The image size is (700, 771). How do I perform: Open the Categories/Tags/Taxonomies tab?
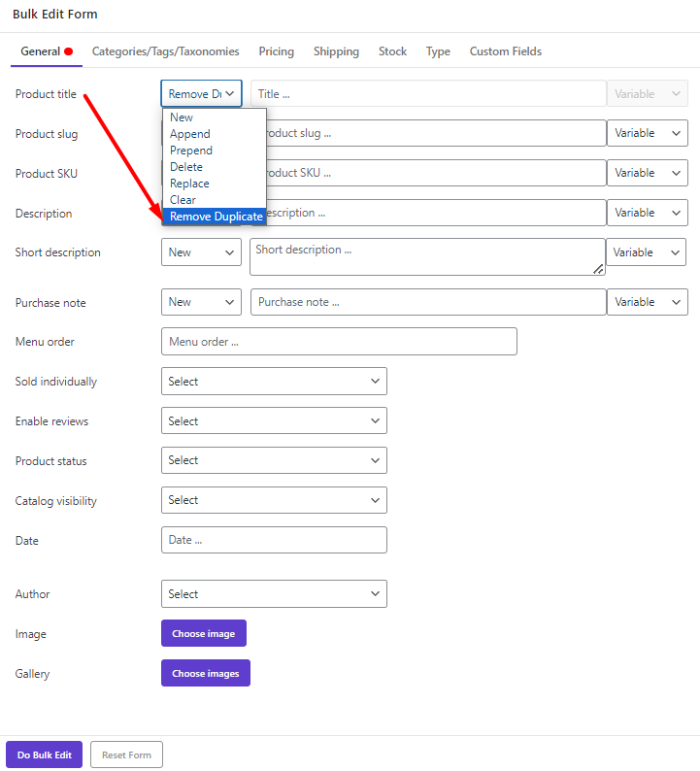166,51
